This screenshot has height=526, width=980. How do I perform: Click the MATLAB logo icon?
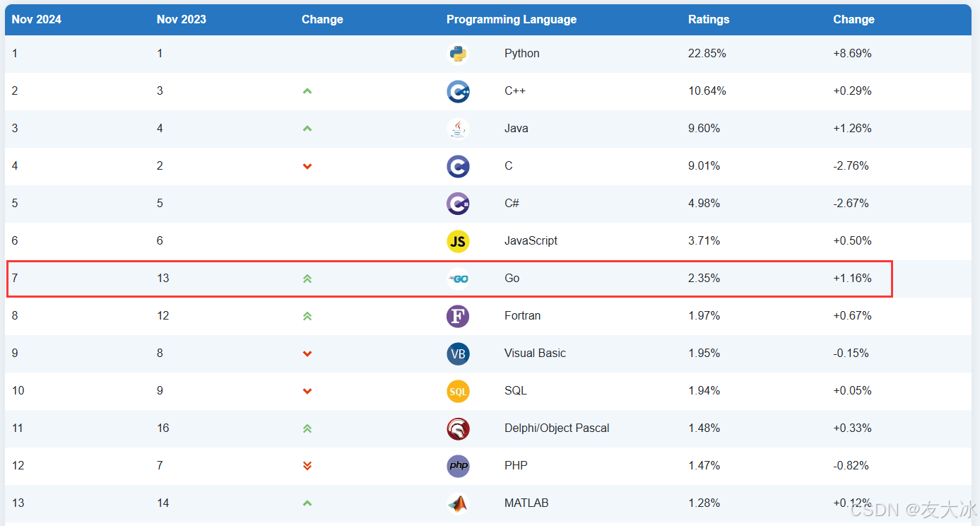coord(458,503)
